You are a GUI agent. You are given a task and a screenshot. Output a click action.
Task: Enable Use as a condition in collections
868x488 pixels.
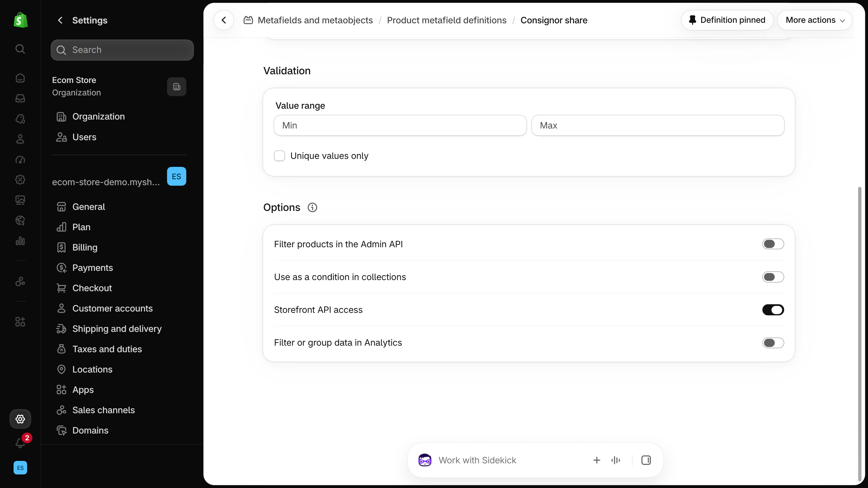[773, 277]
